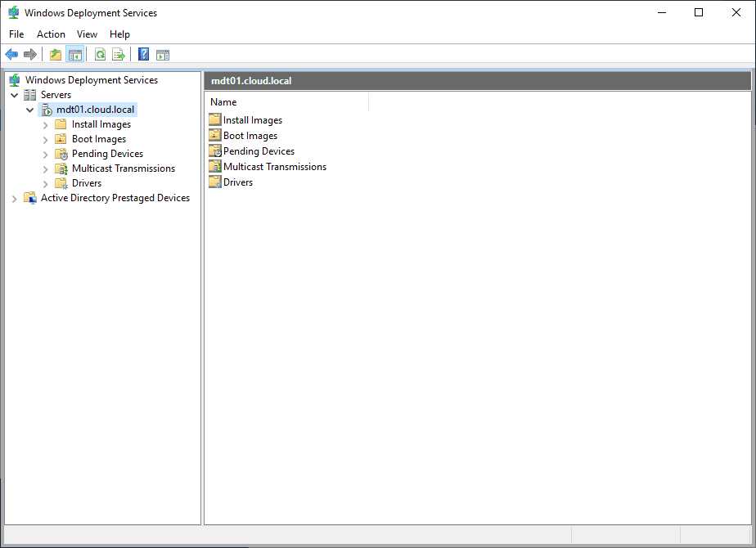Viewport: 756px width, 548px height.
Task: Select Multicast Transmissions label in tree
Action: [124, 168]
